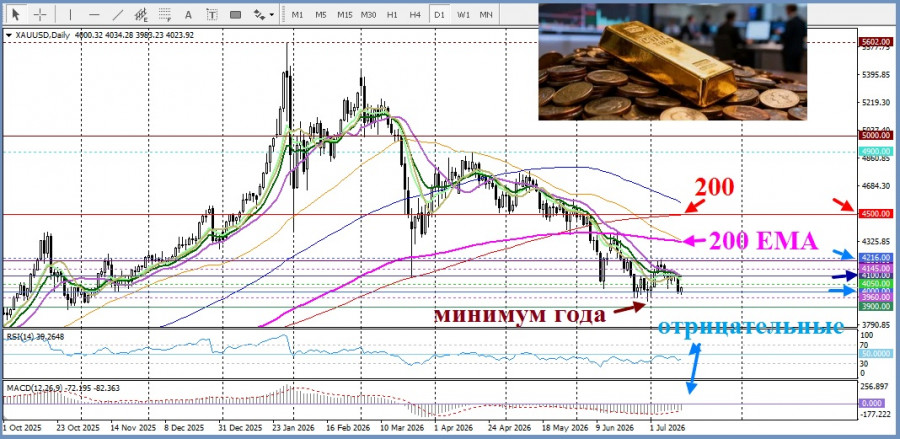The height and width of the screenshot is (439, 900).
Task: Select the cursor arrow tool
Action: (x=15, y=14)
